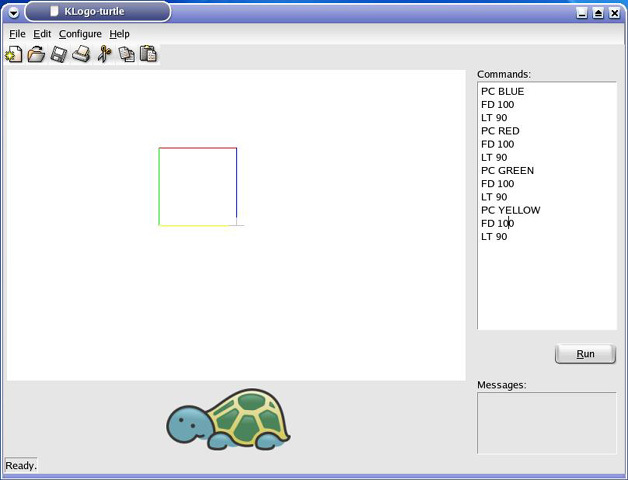Place cursor on the PC BLUE command line
The image size is (628, 480).
pos(503,92)
